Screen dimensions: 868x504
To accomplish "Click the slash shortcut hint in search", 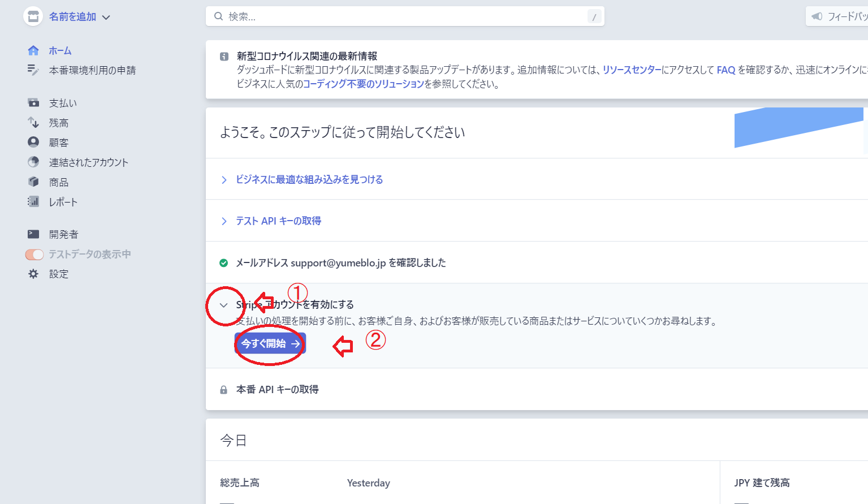I will click(594, 17).
